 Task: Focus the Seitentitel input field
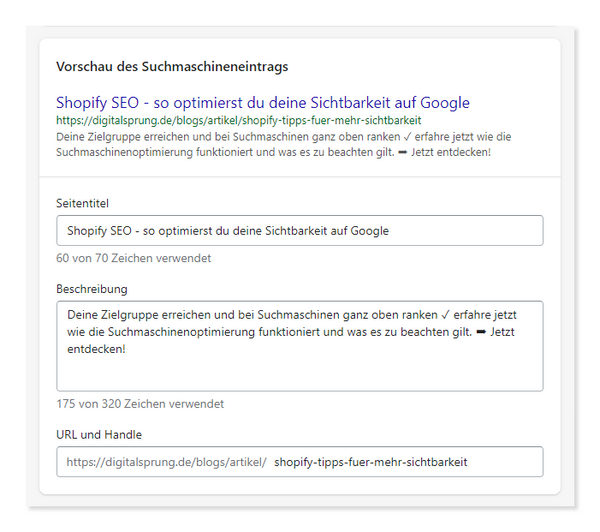(300, 230)
